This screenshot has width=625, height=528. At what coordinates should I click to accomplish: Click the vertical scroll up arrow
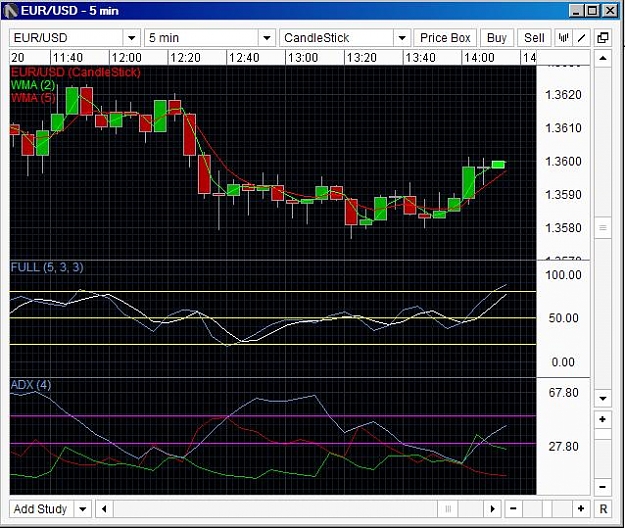point(603,58)
